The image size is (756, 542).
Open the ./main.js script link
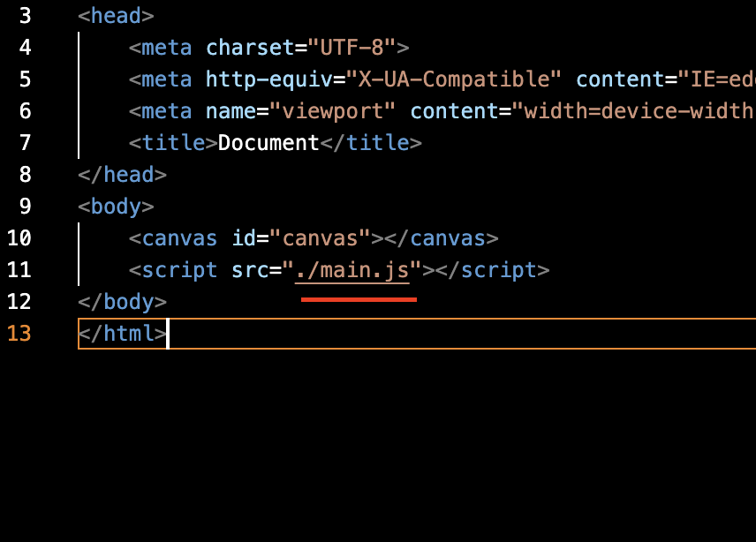coord(352,270)
